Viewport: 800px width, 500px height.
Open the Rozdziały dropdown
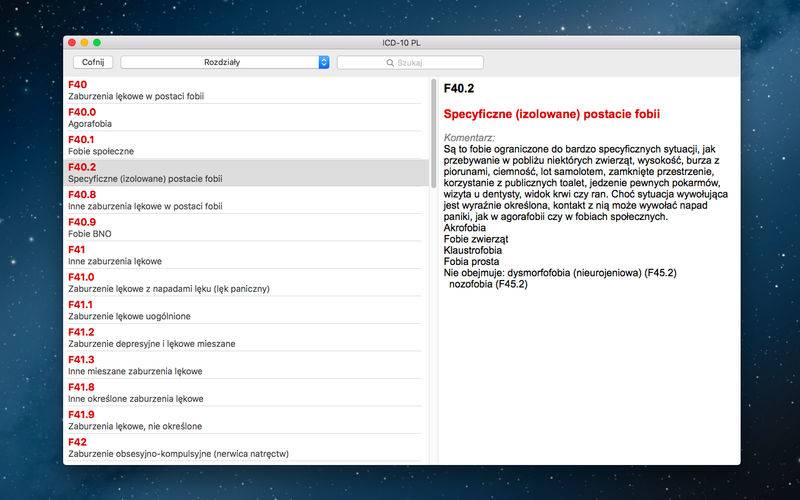pos(225,62)
